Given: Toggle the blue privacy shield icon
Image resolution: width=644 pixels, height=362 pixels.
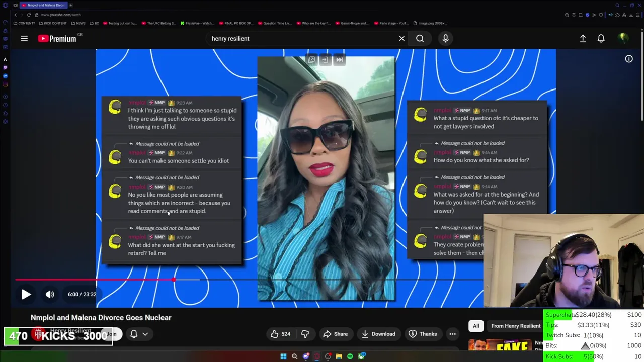Looking at the screenshot, I should 587,15.
